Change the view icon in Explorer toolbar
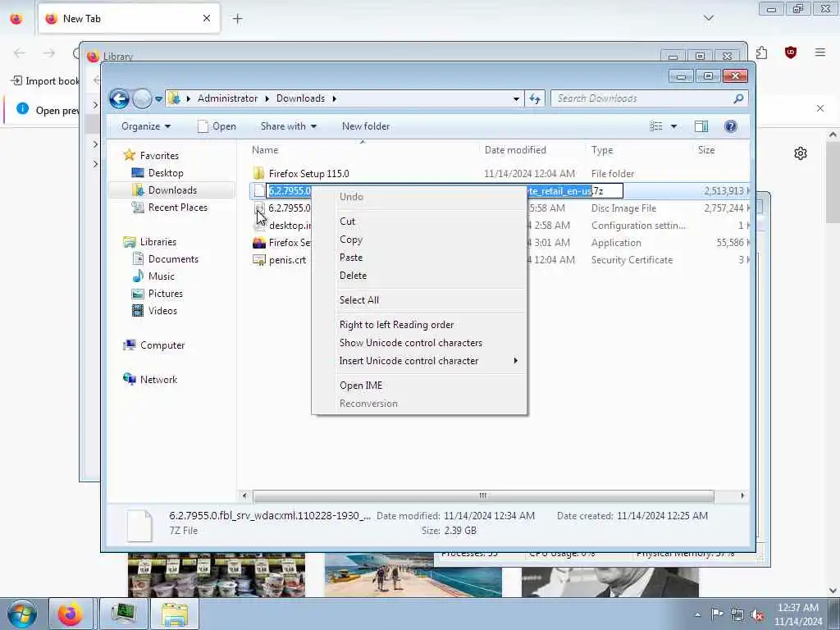The height and width of the screenshot is (630, 840). (656, 126)
